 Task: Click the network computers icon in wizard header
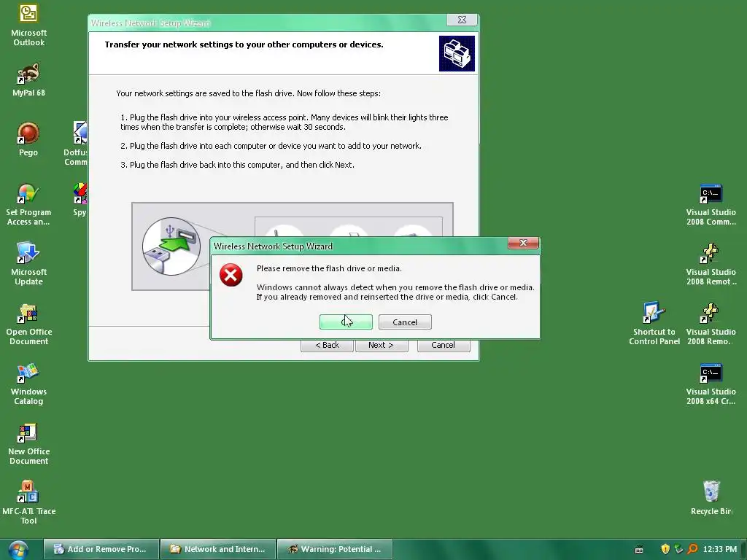coord(457,53)
